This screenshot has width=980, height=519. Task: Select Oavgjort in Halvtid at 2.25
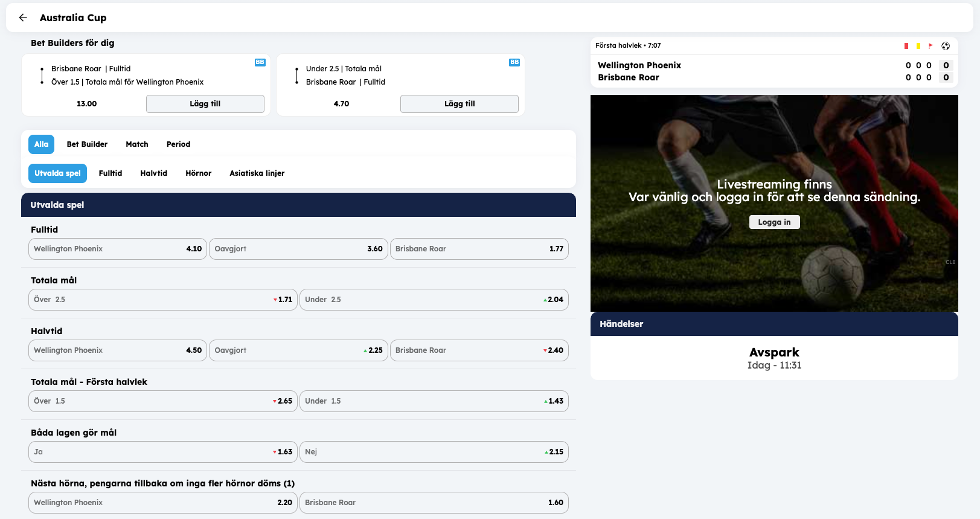pos(298,350)
